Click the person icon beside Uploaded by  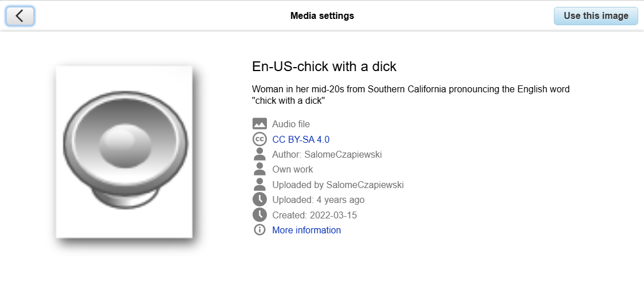[x=259, y=185]
